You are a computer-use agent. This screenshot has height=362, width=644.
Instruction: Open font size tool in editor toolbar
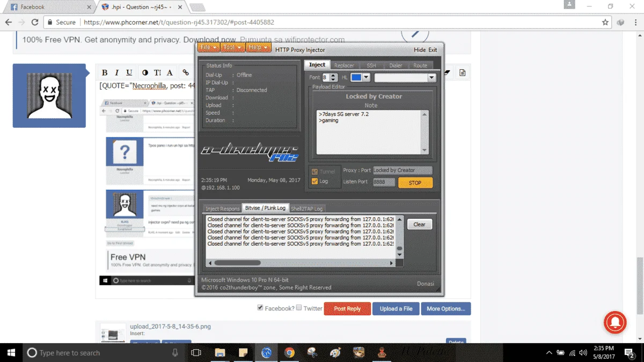[x=158, y=72]
